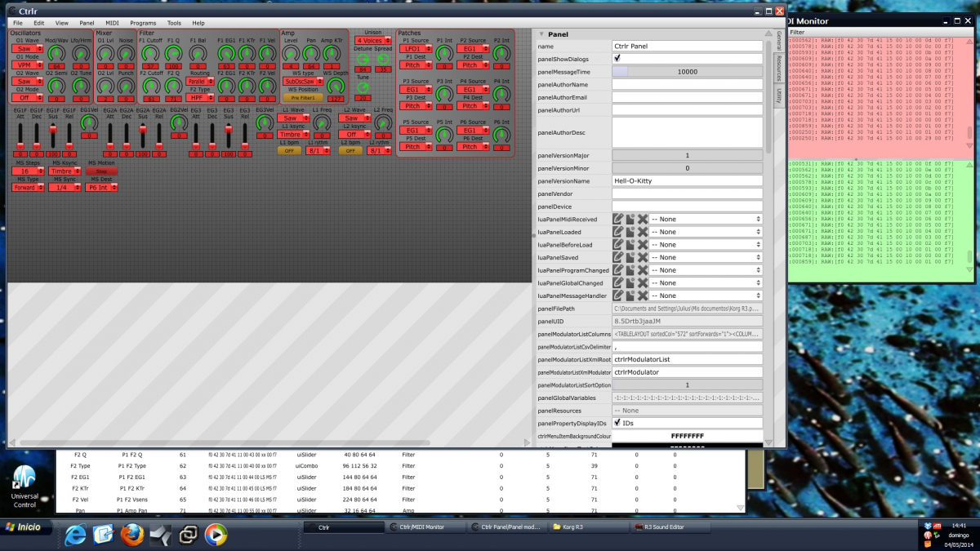Toggle the L1 bpm OFF button
The height and width of the screenshot is (551, 980).
[x=289, y=150]
